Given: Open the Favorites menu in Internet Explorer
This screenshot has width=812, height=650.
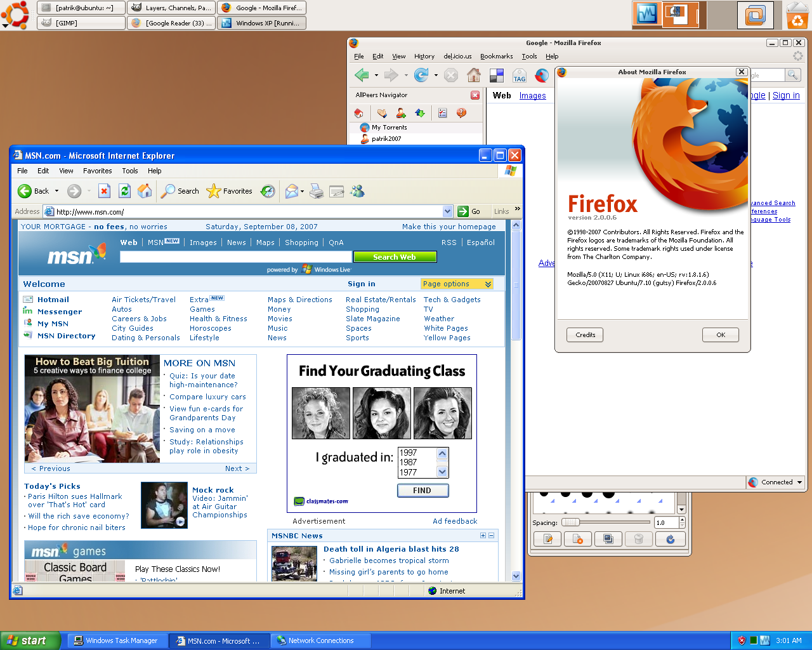Looking at the screenshot, I should 97,171.
